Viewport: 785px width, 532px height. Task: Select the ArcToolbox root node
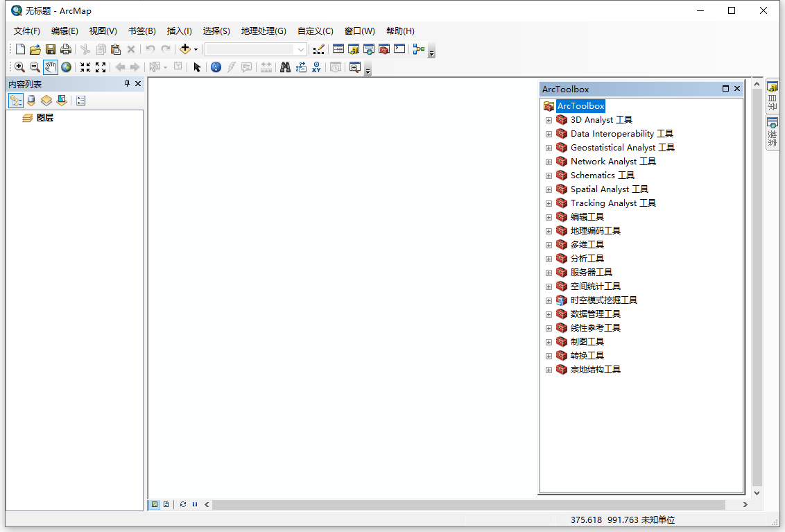(x=580, y=105)
